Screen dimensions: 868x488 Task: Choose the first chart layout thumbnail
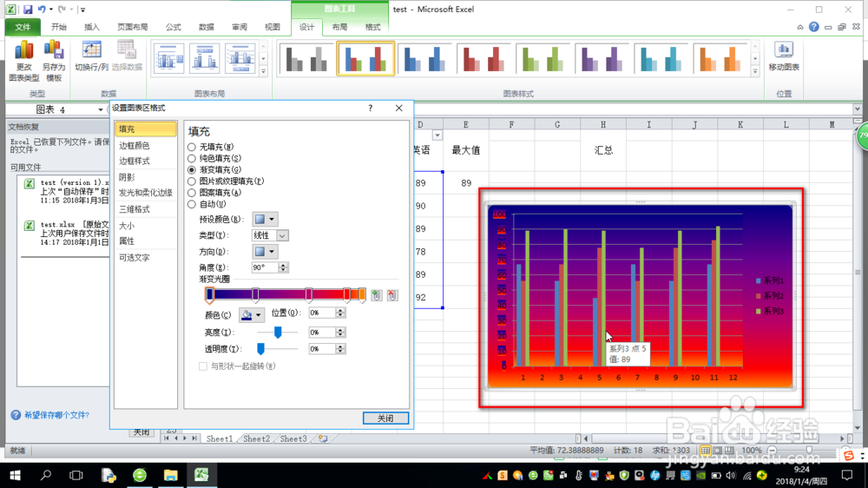[169, 58]
